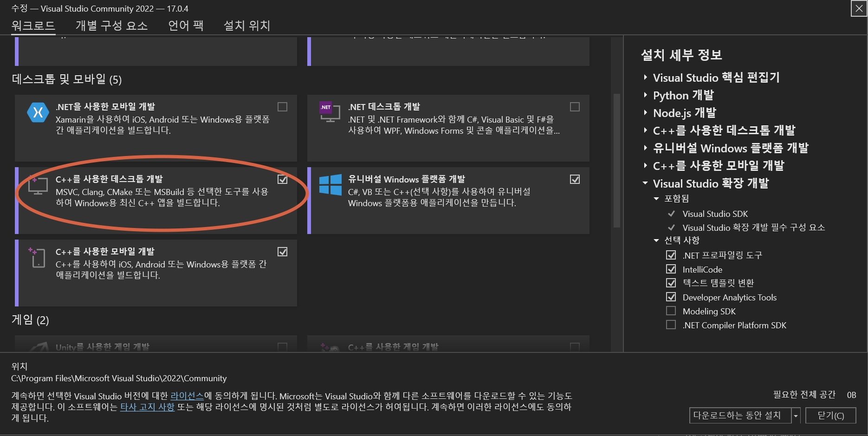Open the 라이선스 link
Screen dimensions: 868x436
coord(187,396)
